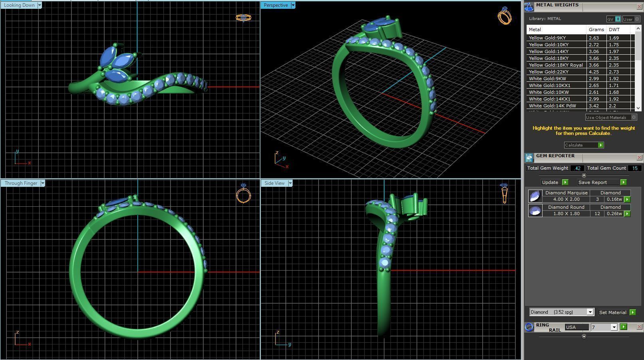Click the 0.16tw weight cell

click(614, 199)
